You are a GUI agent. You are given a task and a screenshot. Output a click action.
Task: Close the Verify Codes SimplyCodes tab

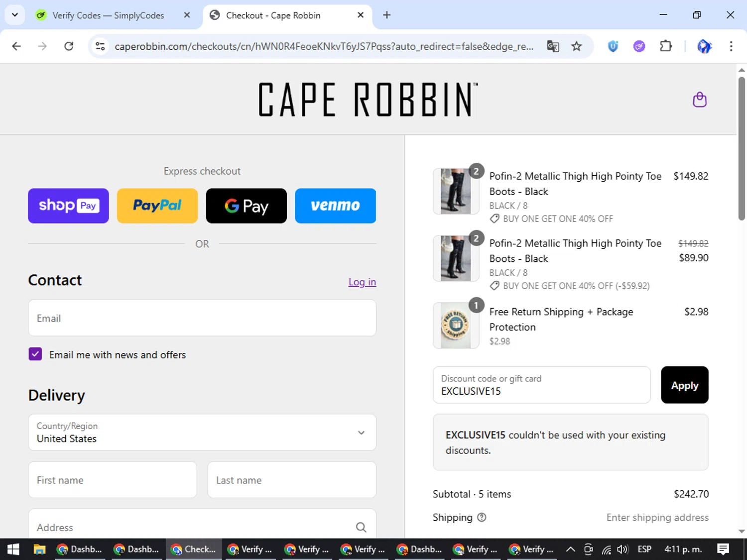[x=187, y=15]
